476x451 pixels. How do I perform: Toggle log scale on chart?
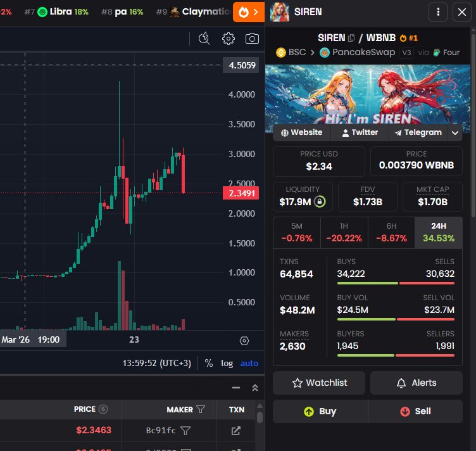pyautogui.click(x=227, y=363)
